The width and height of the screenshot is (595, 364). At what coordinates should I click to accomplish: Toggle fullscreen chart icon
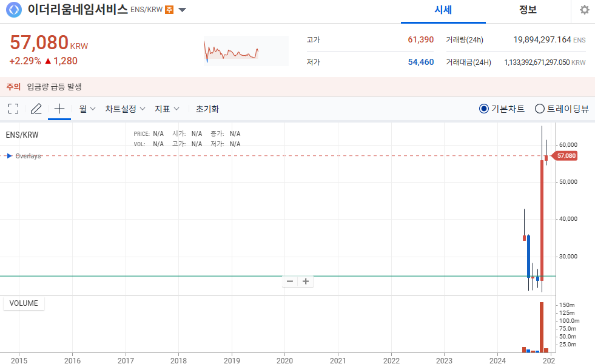(13, 109)
